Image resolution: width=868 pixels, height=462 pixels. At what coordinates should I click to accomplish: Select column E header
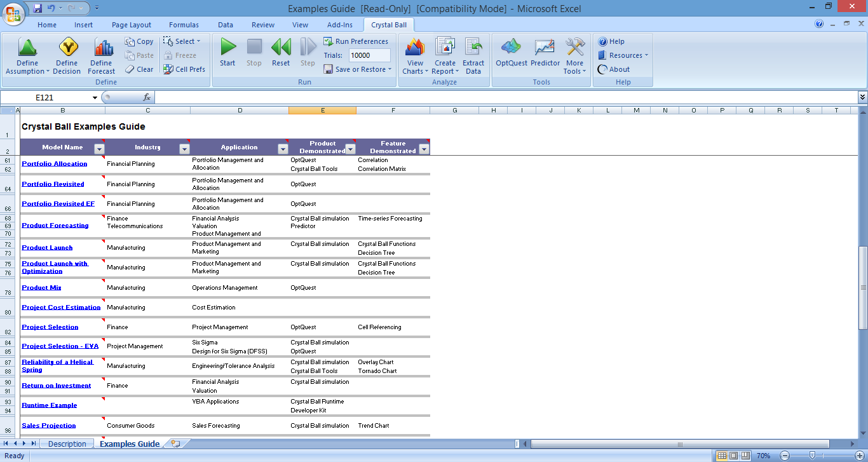(322, 111)
